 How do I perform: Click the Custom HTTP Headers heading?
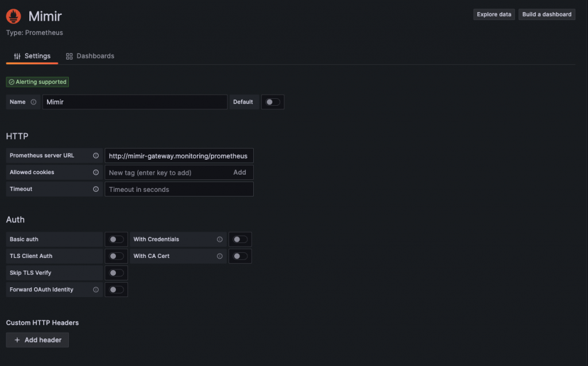(x=42, y=323)
